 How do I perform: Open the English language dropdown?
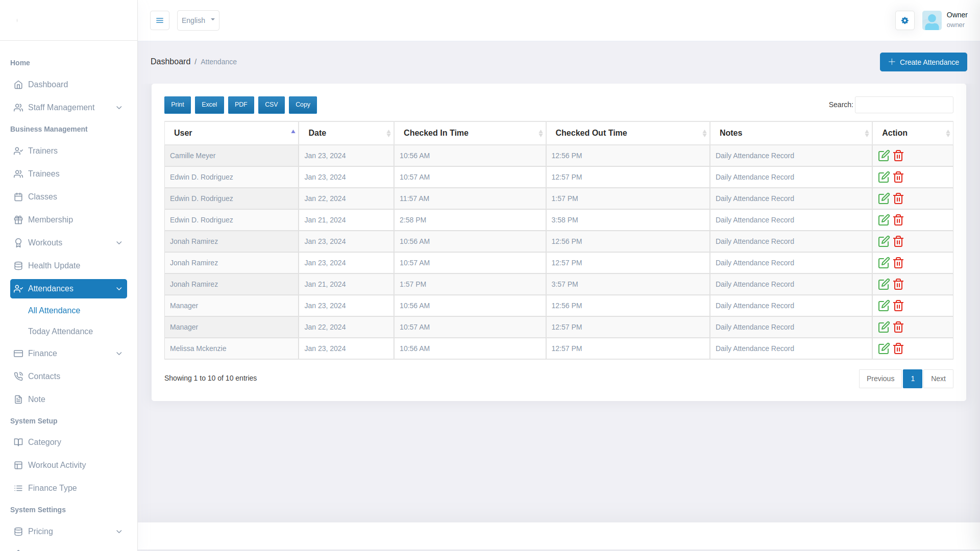click(x=198, y=20)
